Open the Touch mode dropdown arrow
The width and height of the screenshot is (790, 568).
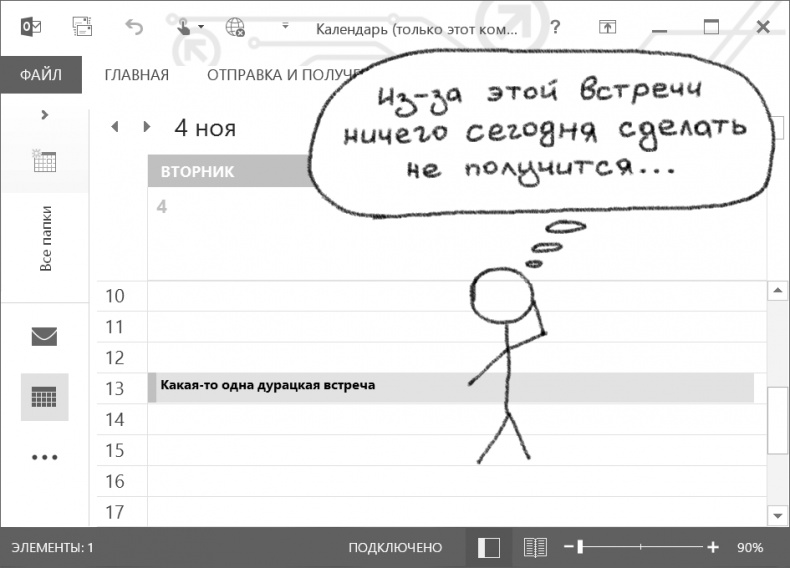201,27
